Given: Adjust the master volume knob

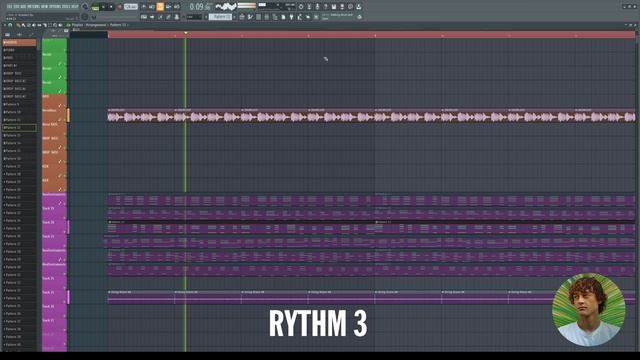Looking at the screenshot, I should coord(85,6).
